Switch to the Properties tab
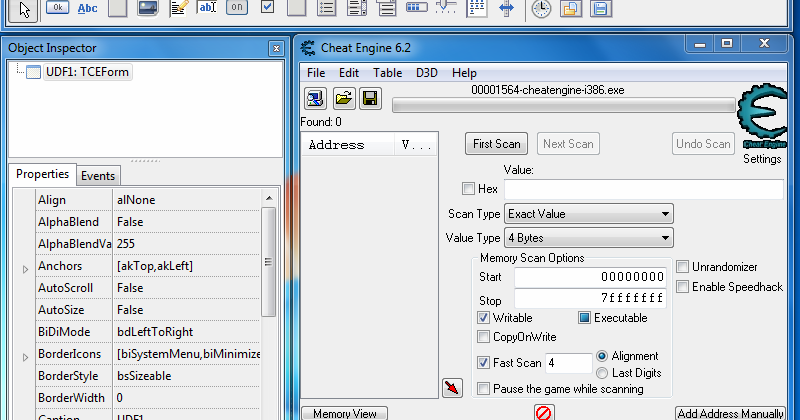 point(42,174)
